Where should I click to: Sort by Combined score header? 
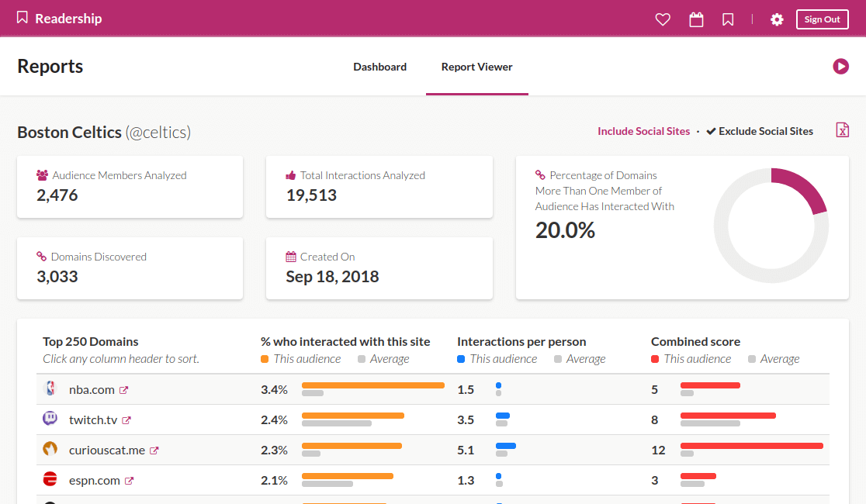coord(695,342)
